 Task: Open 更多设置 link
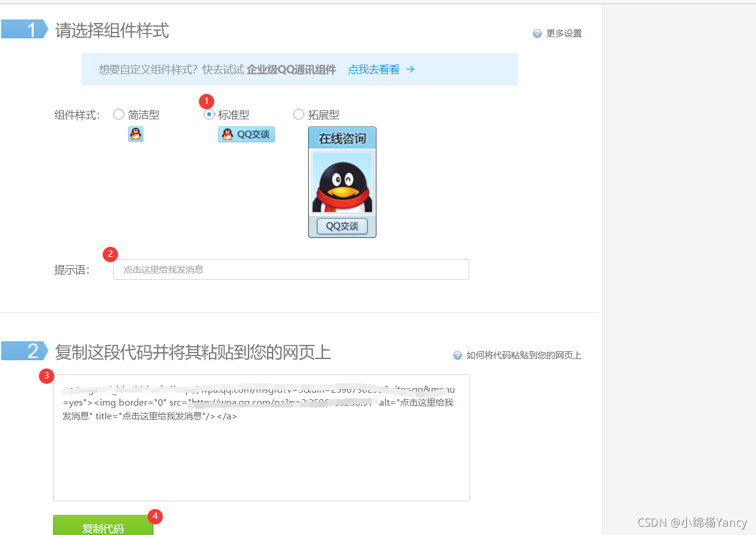564,34
